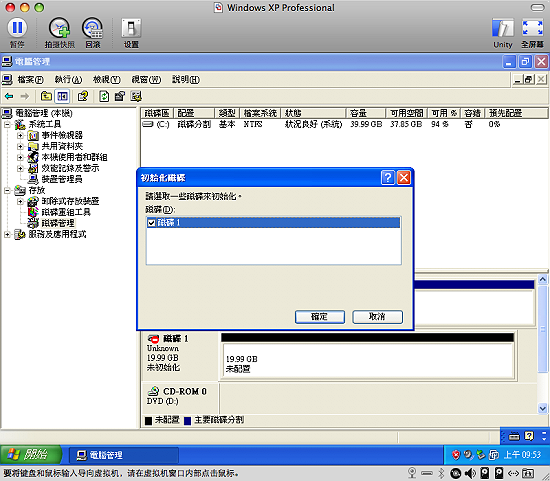550x481 pixels.
Task: Toggle the console tree pane icon
Action: (x=62, y=96)
